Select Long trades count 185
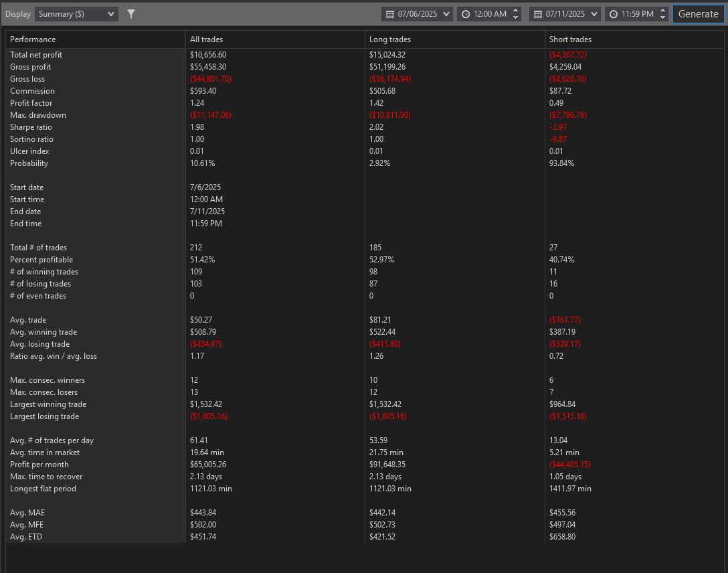The height and width of the screenshot is (573, 728). click(375, 248)
